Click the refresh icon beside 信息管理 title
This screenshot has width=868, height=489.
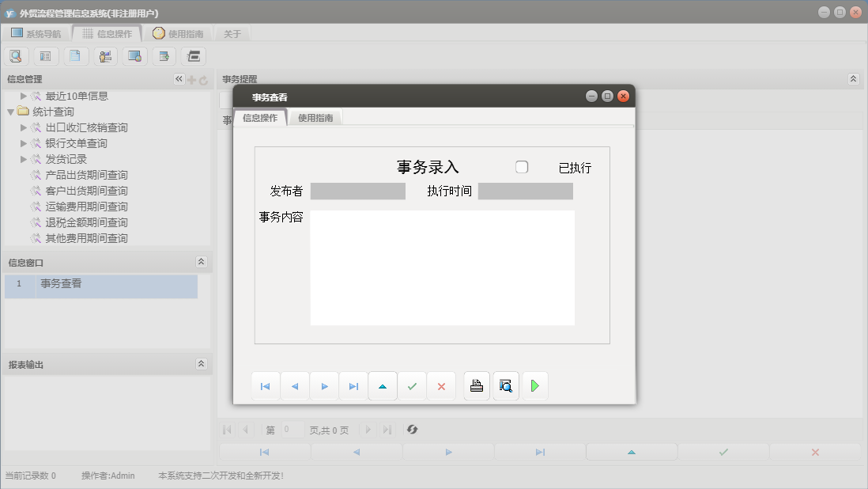[202, 78]
